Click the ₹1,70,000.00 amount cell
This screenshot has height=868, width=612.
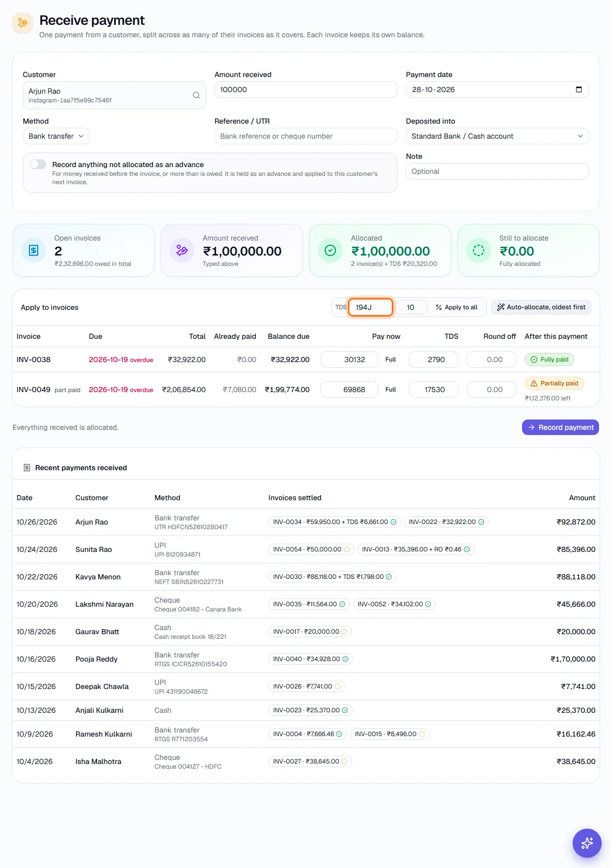click(573, 659)
